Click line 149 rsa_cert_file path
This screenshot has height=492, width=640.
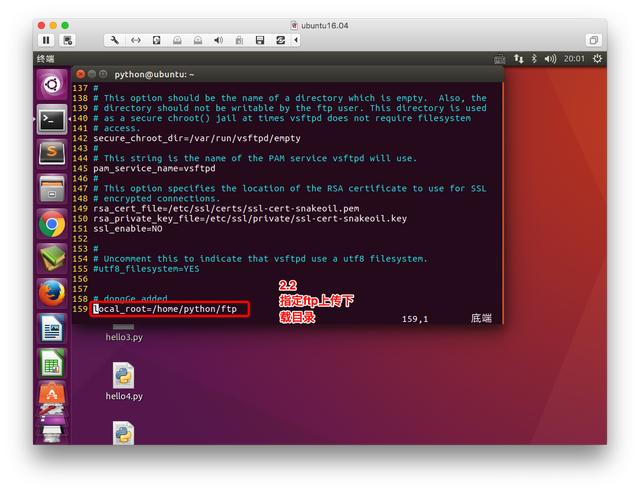point(226,208)
